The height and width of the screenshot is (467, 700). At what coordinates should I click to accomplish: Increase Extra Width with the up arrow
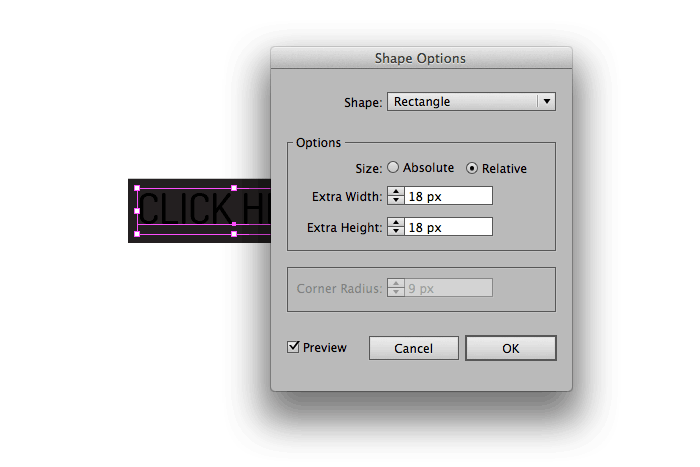pos(396,192)
